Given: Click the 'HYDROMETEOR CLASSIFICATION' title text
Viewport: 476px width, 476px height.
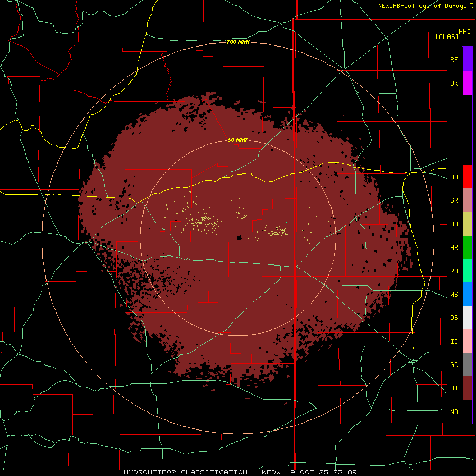Looking at the screenshot, I should pyautogui.click(x=186, y=472).
